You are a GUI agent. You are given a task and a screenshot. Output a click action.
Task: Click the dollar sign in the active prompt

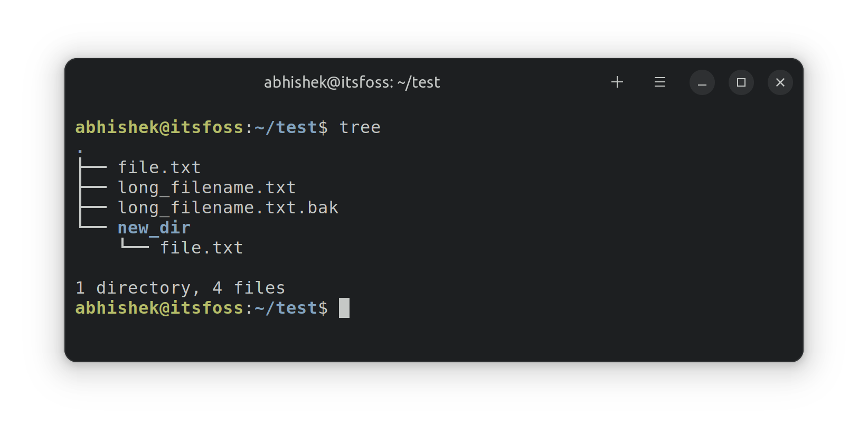click(323, 307)
